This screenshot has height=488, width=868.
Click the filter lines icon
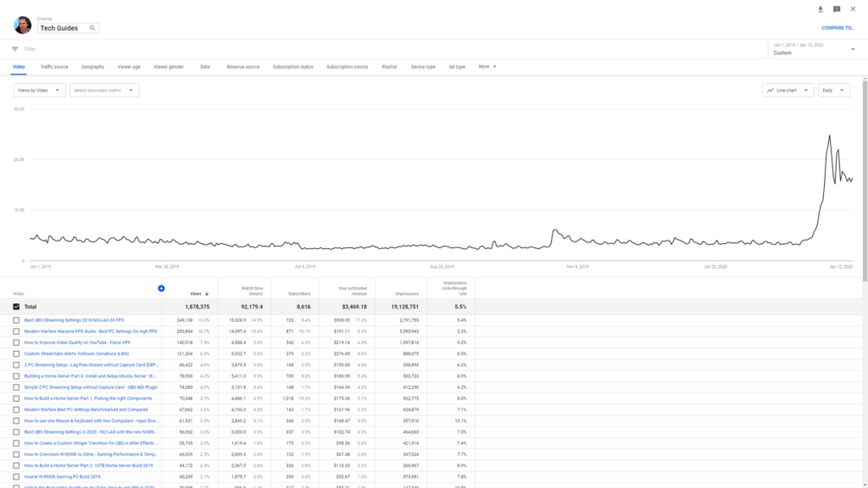[15, 49]
